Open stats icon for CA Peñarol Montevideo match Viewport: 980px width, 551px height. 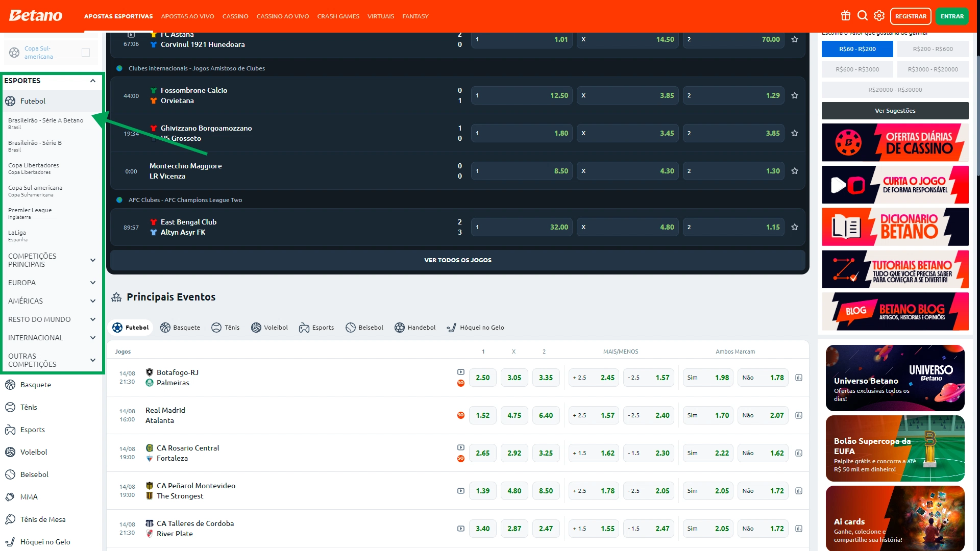[x=799, y=491]
